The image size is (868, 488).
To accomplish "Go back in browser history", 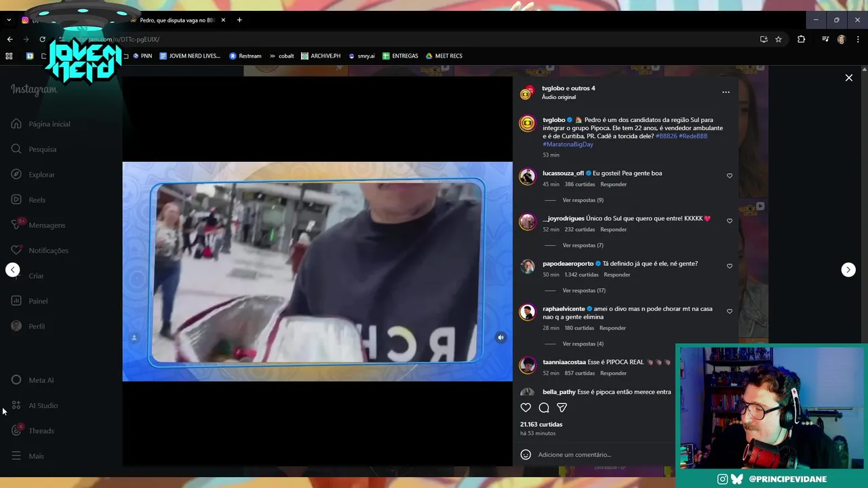I will pos(9,39).
